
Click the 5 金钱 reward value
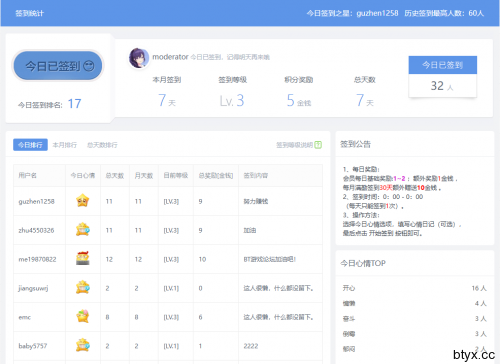point(299,100)
